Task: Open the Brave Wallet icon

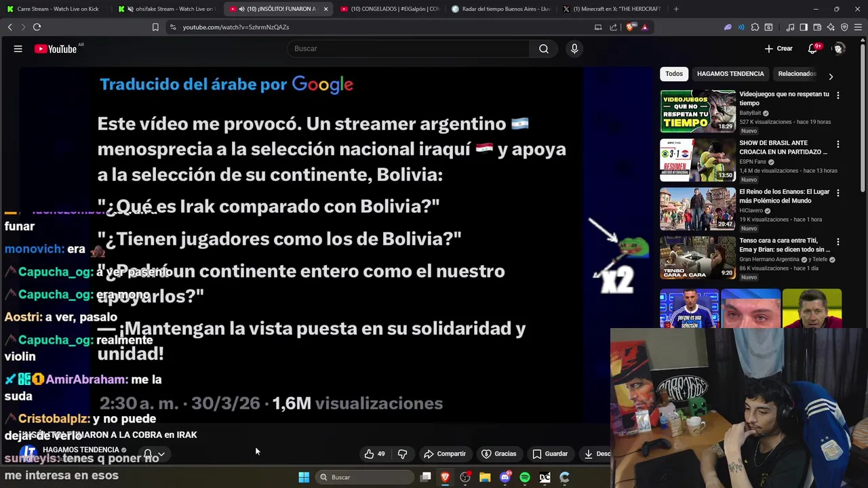Action: [817, 27]
